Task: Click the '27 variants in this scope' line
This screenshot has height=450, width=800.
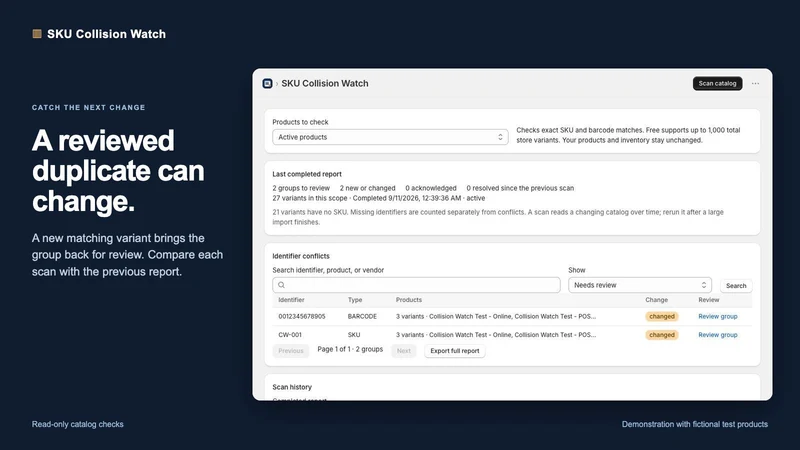Action: pyautogui.click(x=379, y=198)
